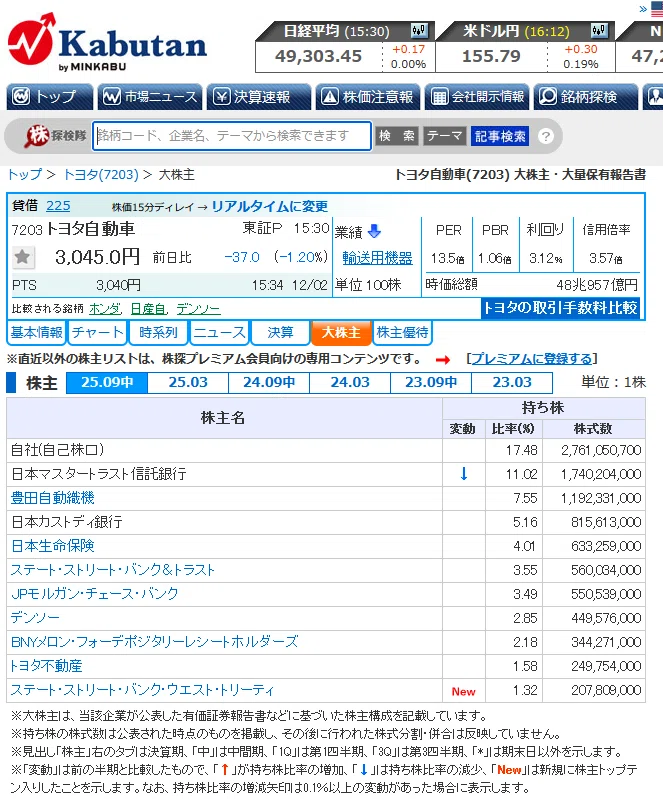Click ratio value 11.02
The image size is (663, 799).
point(521,474)
